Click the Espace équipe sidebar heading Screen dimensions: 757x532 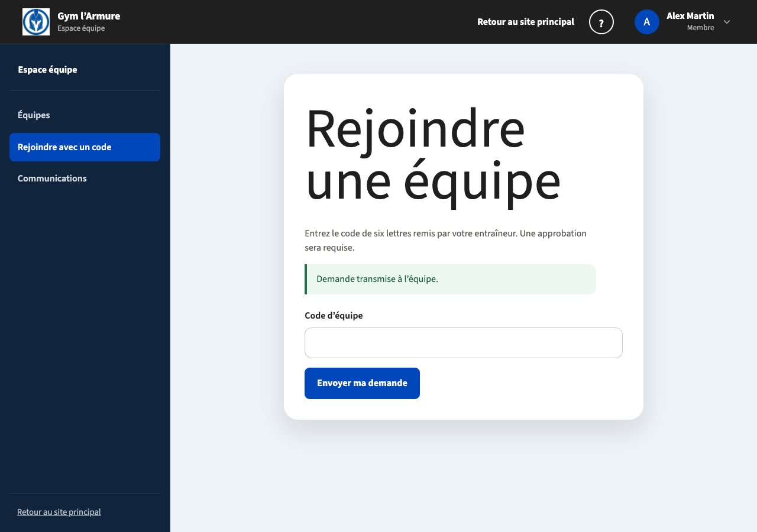47,70
